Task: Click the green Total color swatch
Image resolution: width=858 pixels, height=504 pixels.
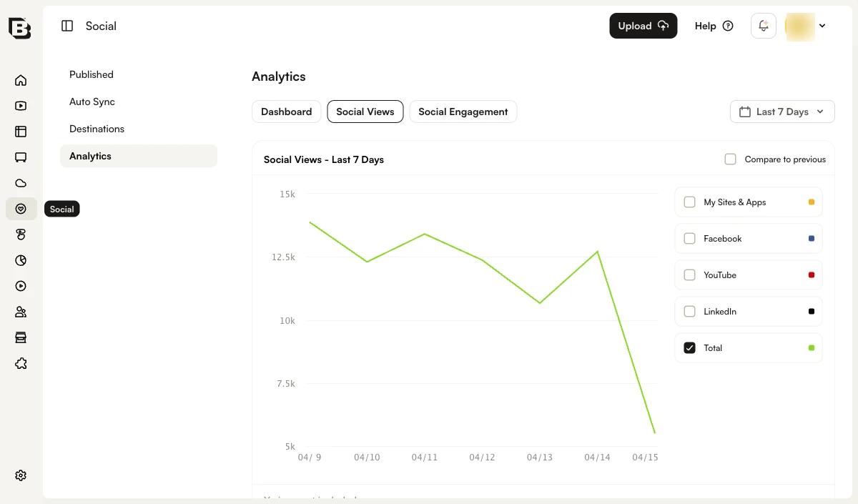Action: tap(812, 348)
